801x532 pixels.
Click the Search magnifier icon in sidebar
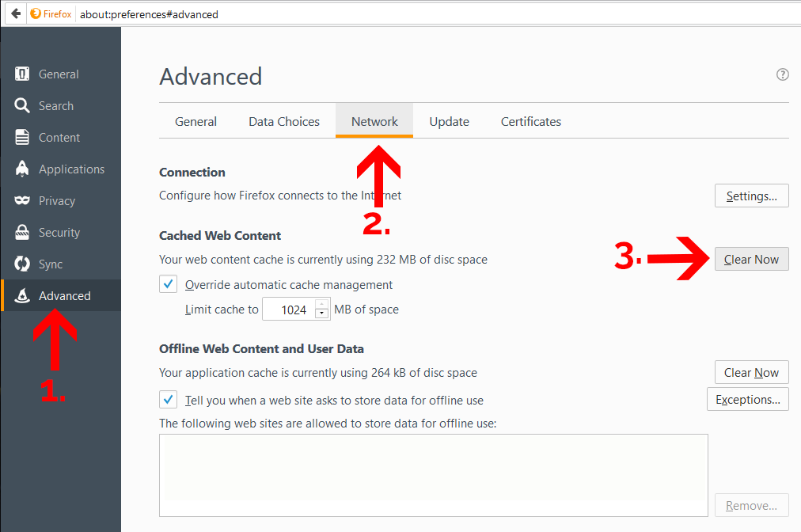(22, 106)
